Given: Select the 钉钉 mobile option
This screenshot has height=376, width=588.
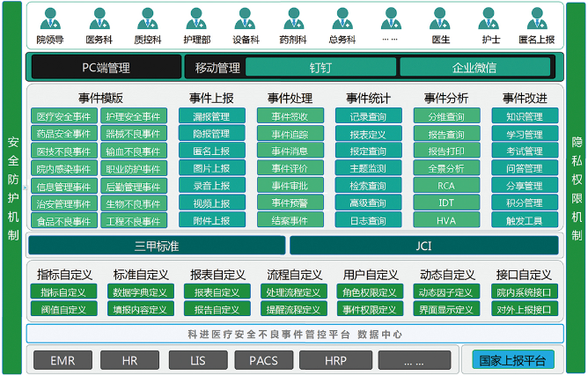Looking at the screenshot, I should [320, 68].
